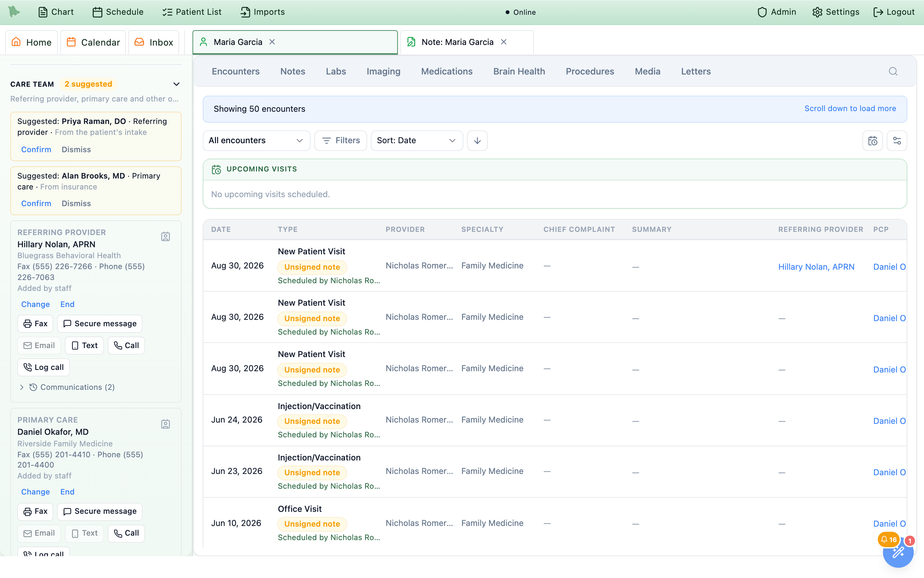Click Text button for Hillary Nolan
924x578 pixels.
(x=84, y=346)
